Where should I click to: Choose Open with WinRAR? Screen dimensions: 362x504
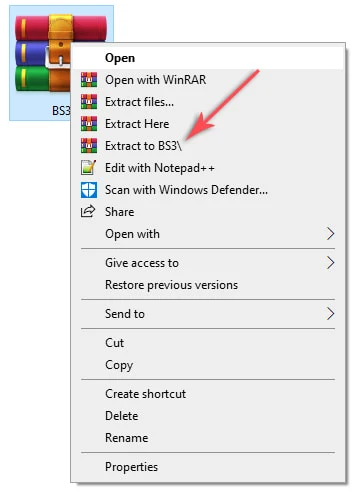pos(208,80)
